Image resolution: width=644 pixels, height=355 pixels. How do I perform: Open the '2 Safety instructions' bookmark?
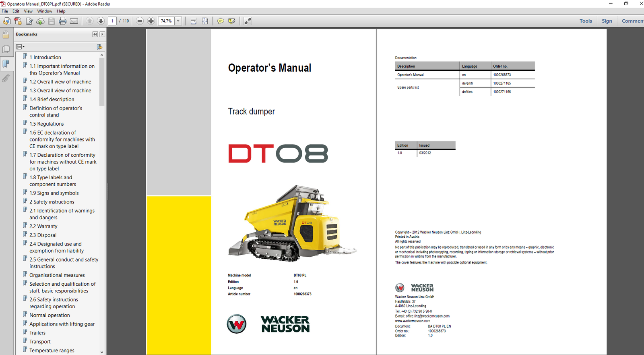pyautogui.click(x=52, y=202)
